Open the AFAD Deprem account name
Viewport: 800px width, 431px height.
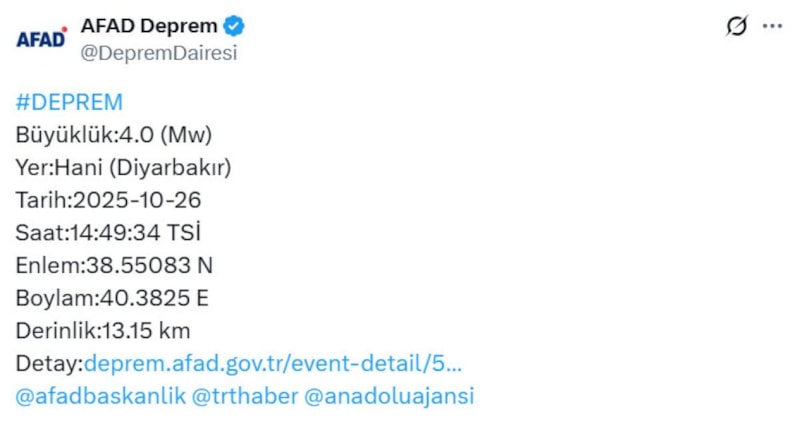pyautogui.click(x=150, y=26)
